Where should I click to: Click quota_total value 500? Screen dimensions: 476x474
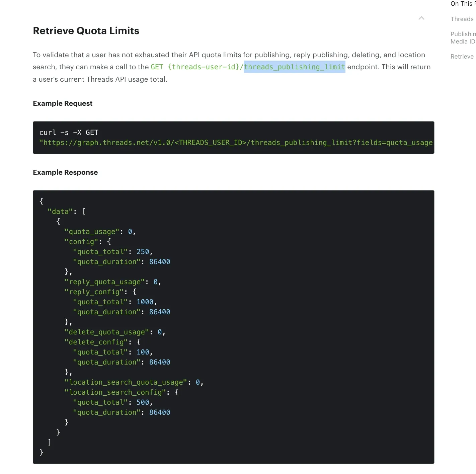point(143,402)
